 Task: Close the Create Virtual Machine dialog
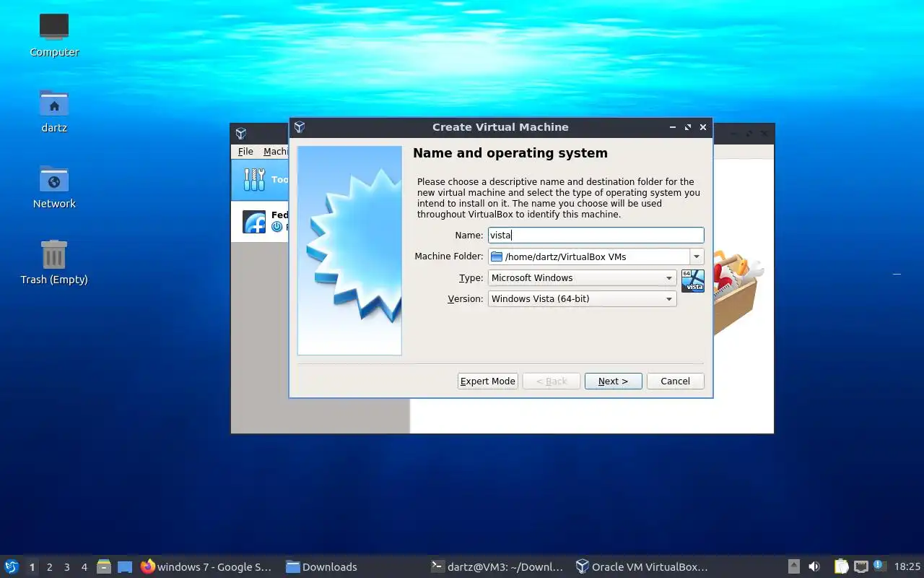pyautogui.click(x=703, y=127)
